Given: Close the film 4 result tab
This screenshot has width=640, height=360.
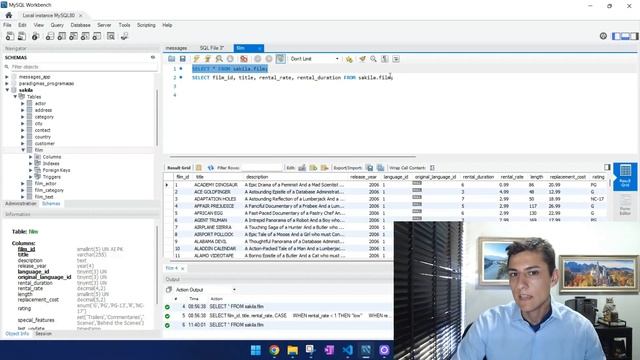Looking at the screenshot, I should (x=182, y=268).
